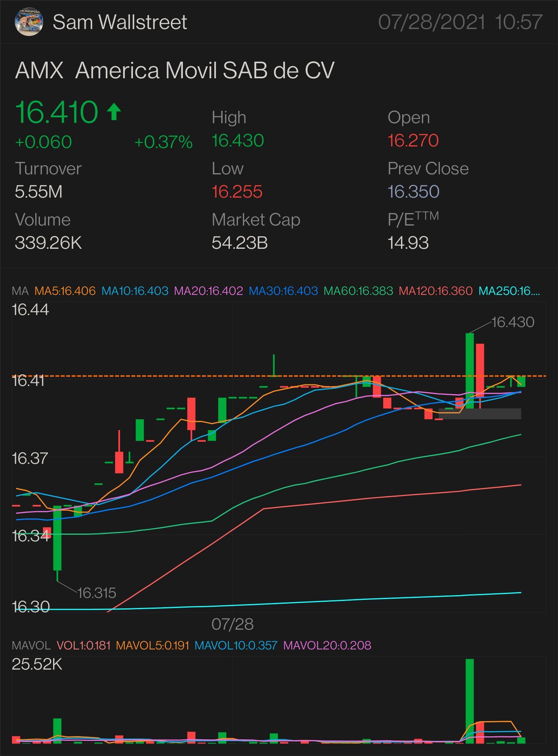The image size is (558, 756).
Task: Tap the MAVOL10:0.357 legend entry
Action: (236, 646)
